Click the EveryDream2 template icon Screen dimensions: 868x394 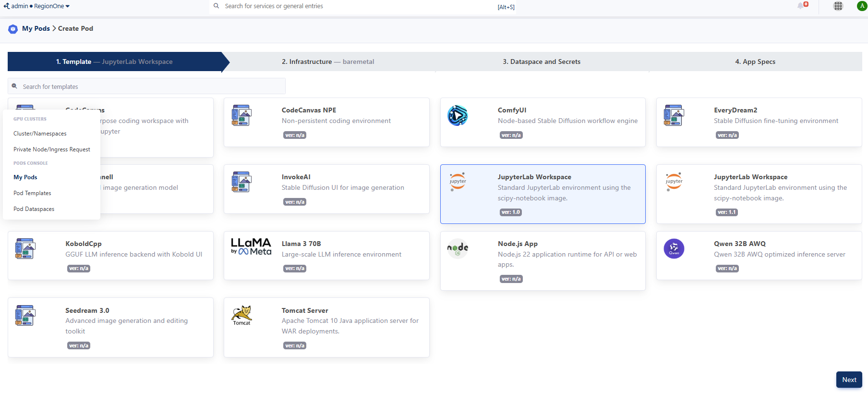point(674,115)
